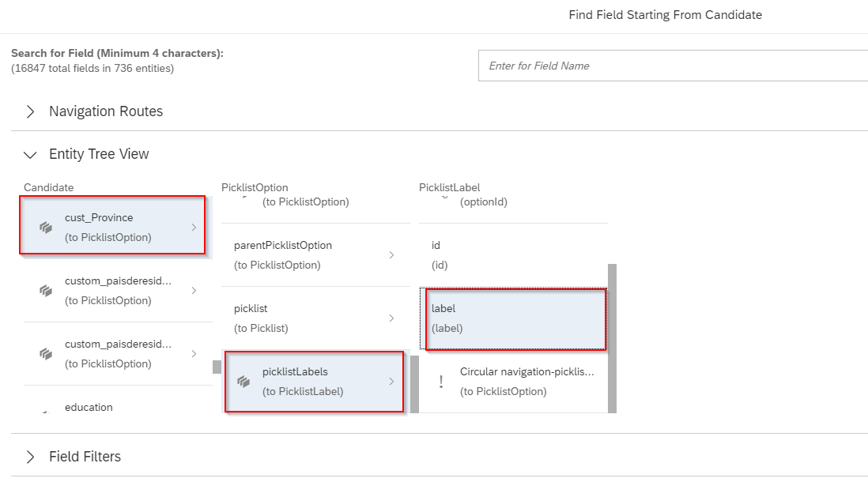Open the picklist (to Picklist) chevron arrow
The width and height of the screenshot is (868, 497).
click(x=391, y=318)
